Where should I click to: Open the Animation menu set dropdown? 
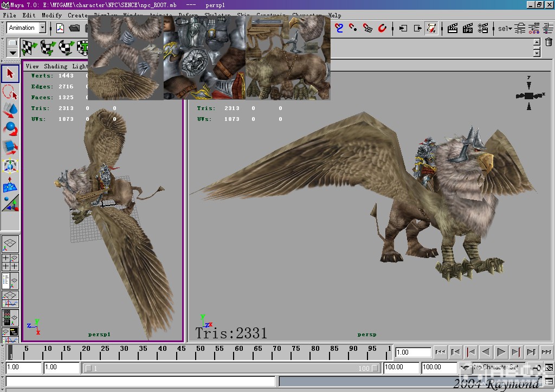click(x=42, y=28)
